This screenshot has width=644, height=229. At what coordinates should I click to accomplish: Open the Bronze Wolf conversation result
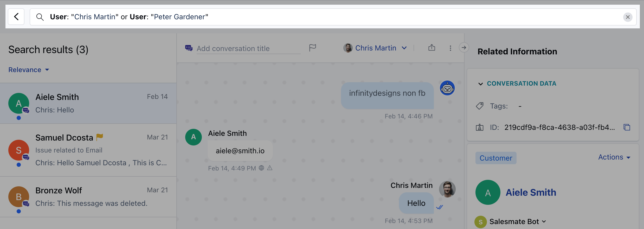pos(88,197)
